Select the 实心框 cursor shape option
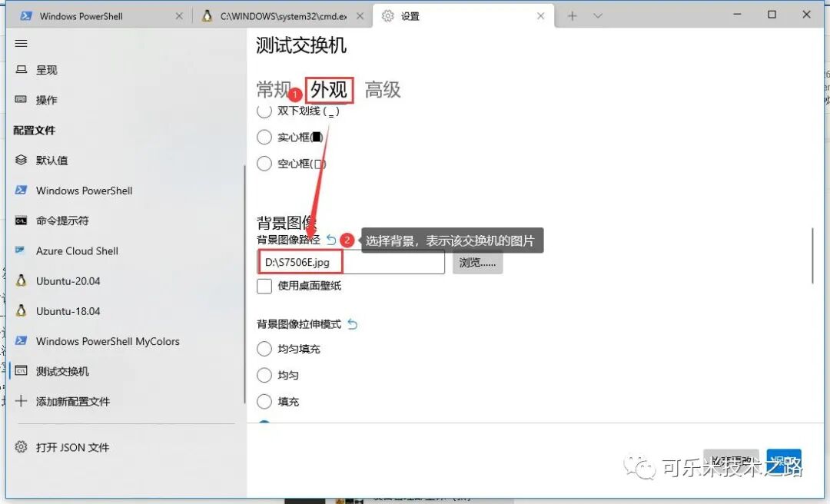This screenshot has width=830, height=504. click(264, 137)
